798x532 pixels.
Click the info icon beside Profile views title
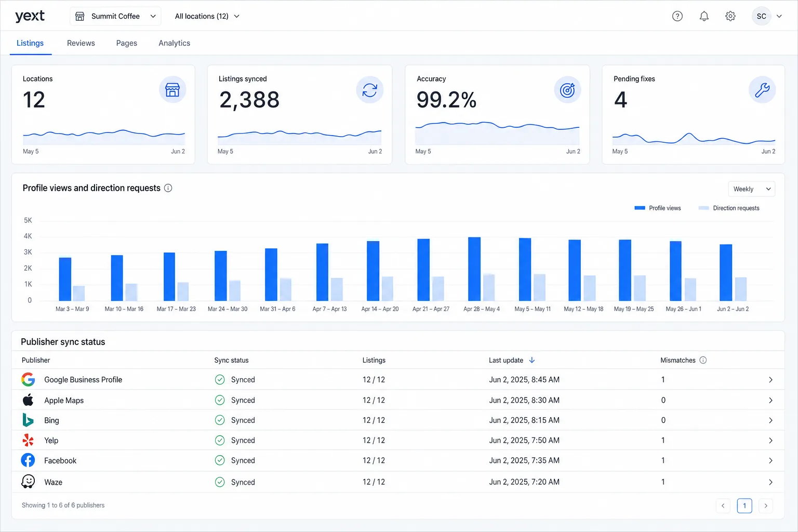[168, 188]
